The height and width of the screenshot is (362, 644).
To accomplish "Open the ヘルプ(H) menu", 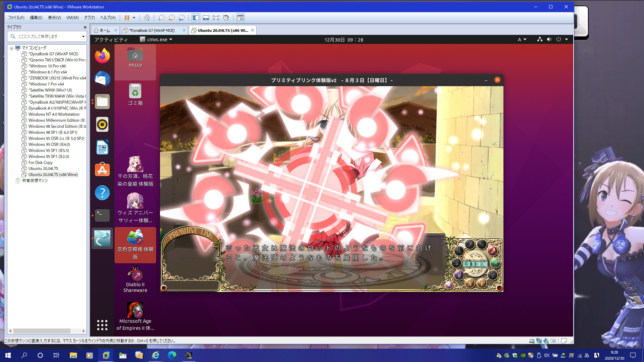I will click(x=108, y=18).
